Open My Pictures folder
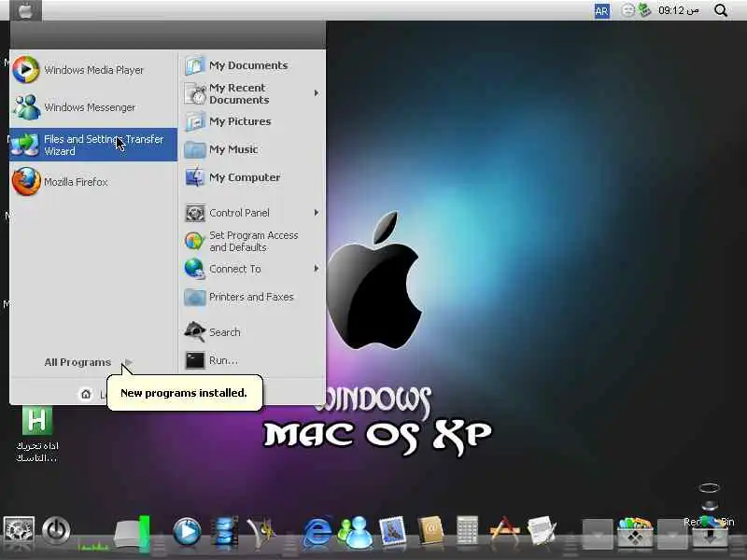The height and width of the screenshot is (560, 747). tap(251, 121)
